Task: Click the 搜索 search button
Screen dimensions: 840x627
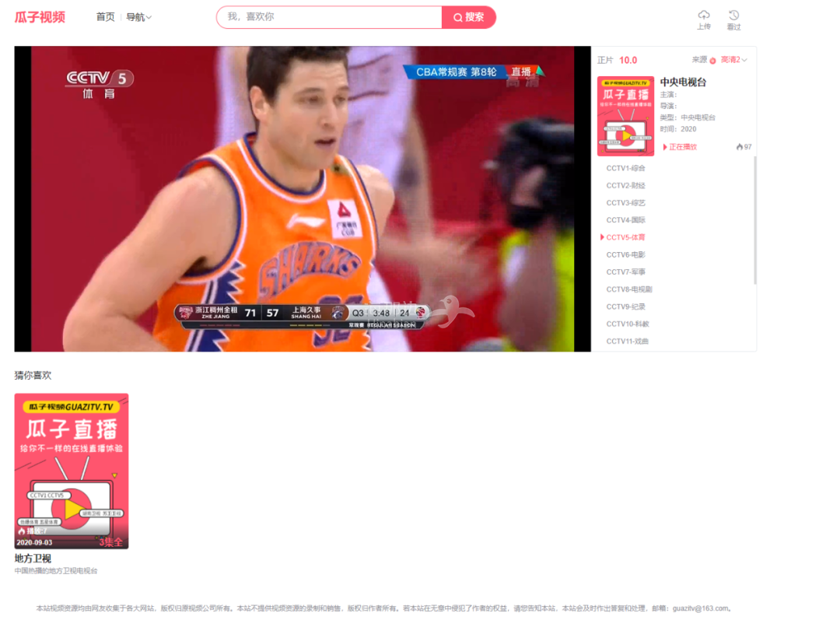Action: tap(469, 17)
